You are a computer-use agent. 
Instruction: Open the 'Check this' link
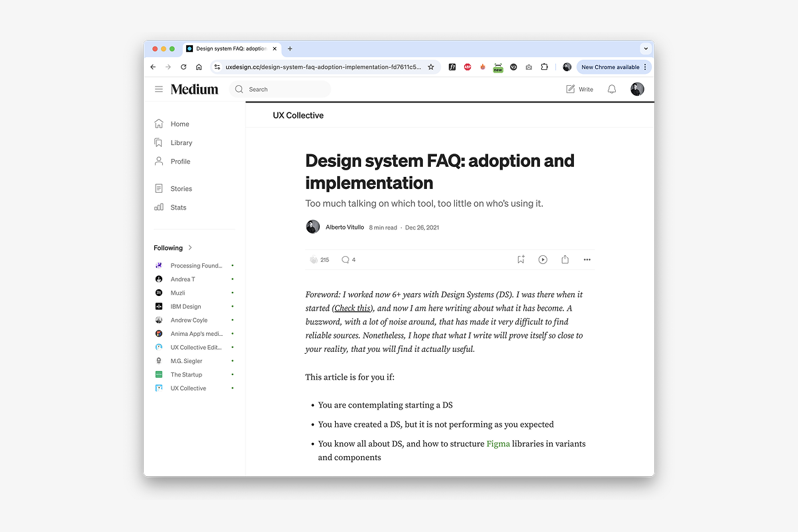pyautogui.click(x=352, y=309)
